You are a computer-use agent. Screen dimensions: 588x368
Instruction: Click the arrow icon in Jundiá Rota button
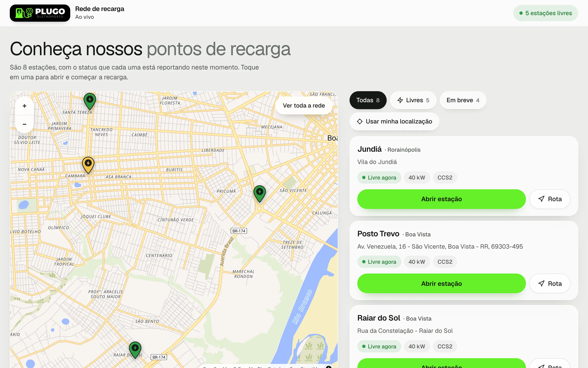541,199
